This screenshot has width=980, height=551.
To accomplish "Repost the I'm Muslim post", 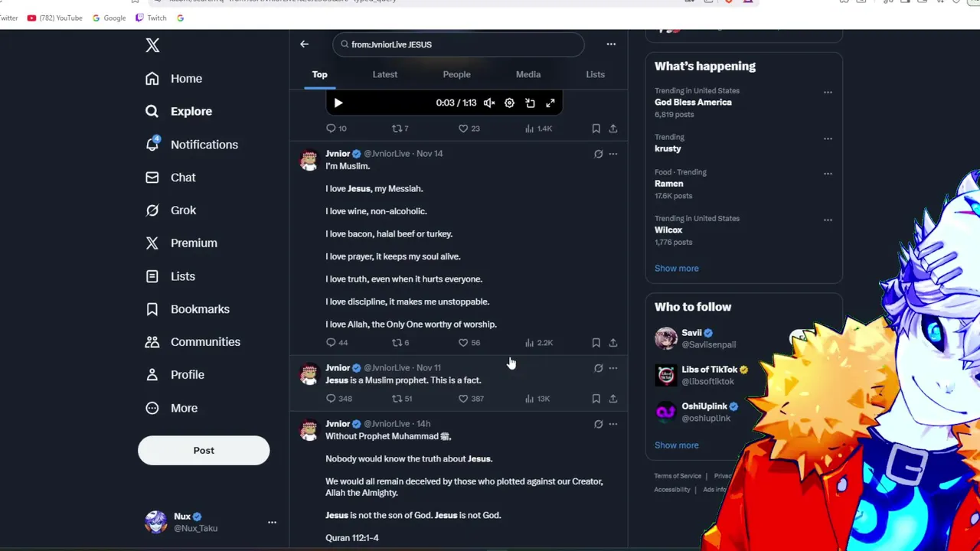I will 400,343.
